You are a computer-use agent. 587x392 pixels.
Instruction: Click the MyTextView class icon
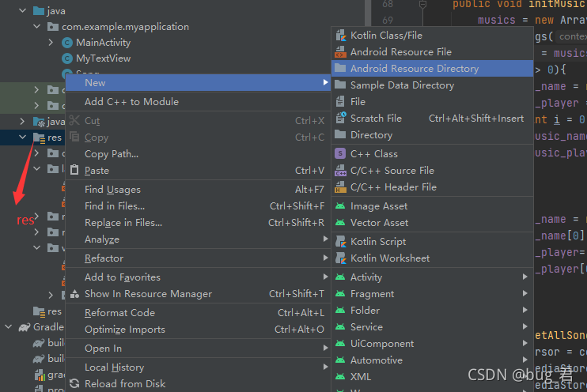click(67, 58)
